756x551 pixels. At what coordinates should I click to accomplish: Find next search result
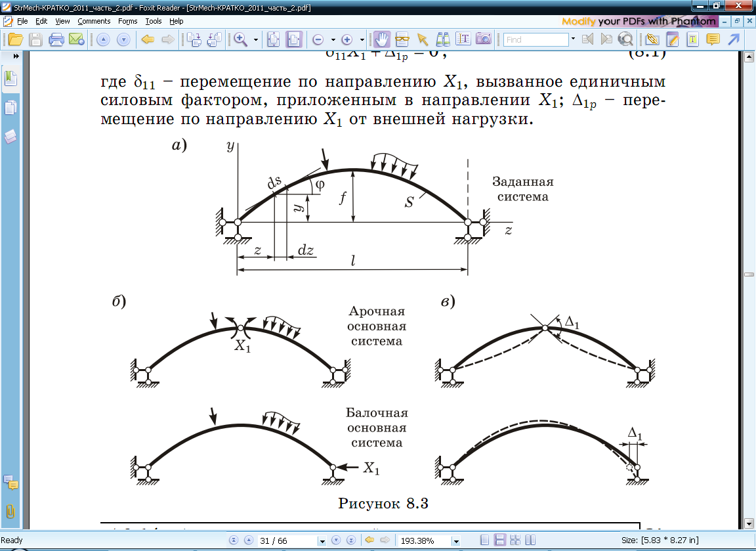(x=606, y=39)
